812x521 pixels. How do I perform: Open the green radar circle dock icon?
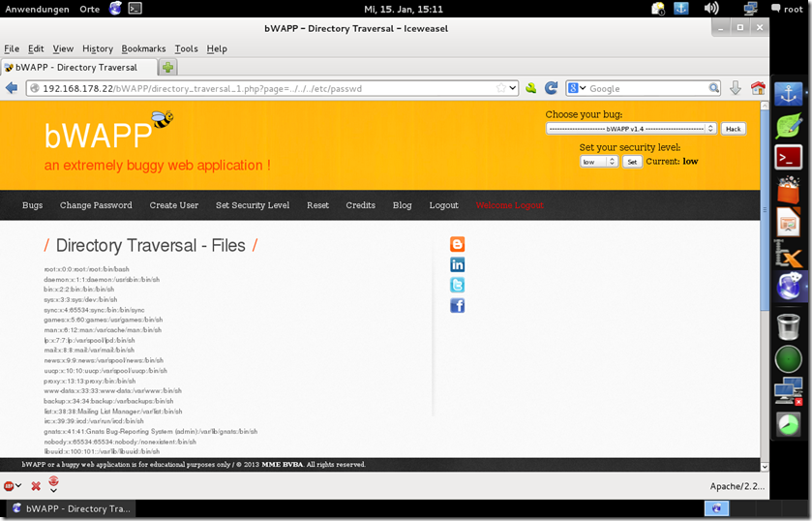[788, 359]
